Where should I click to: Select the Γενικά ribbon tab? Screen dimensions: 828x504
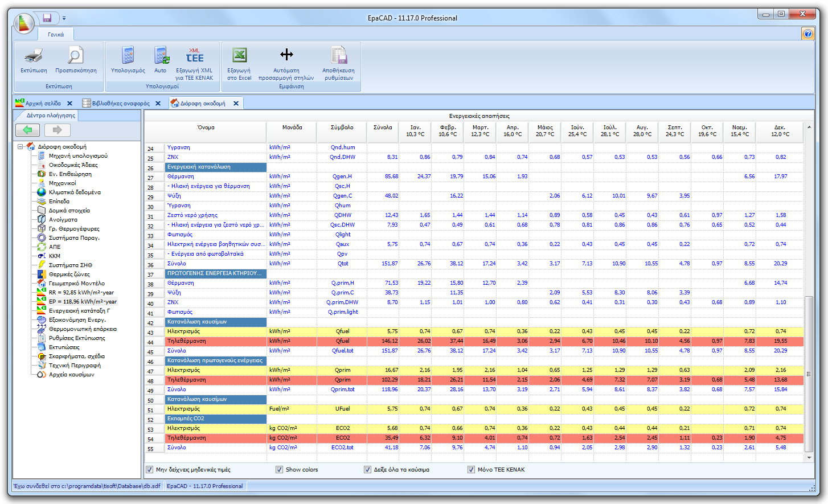(54, 34)
